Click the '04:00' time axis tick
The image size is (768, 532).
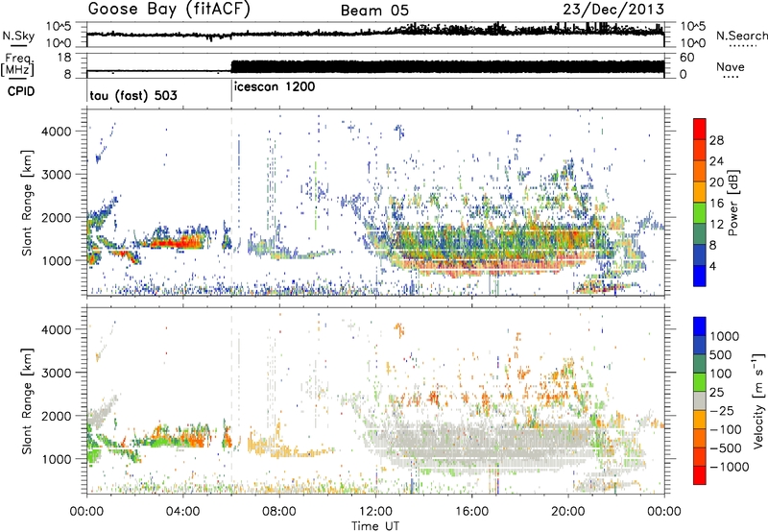(x=182, y=512)
